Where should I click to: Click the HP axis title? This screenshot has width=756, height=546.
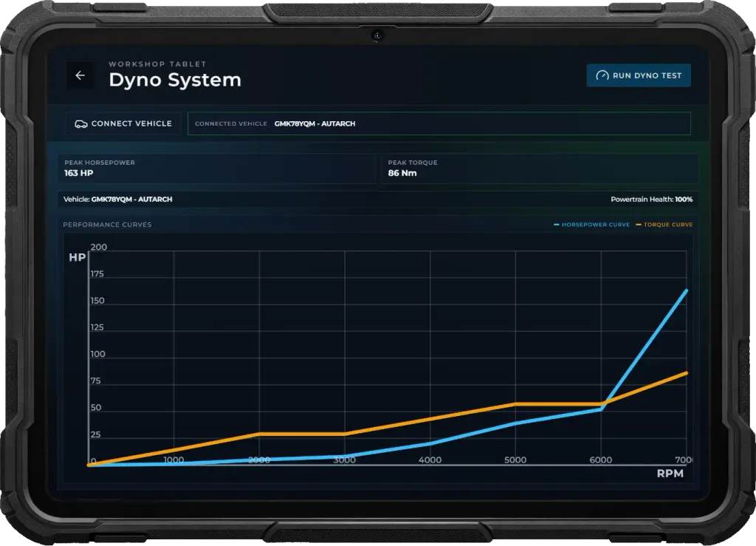pos(77,258)
